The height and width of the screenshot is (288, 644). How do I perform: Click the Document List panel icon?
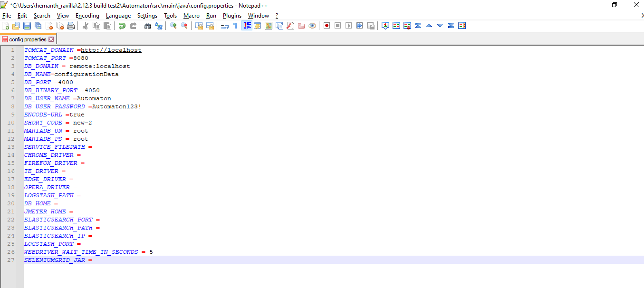tap(279, 26)
